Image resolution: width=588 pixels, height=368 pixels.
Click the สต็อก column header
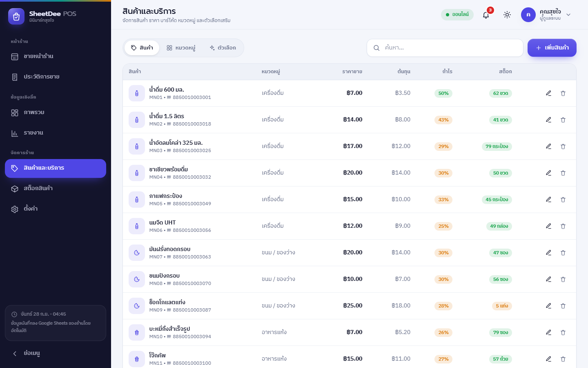point(505,72)
